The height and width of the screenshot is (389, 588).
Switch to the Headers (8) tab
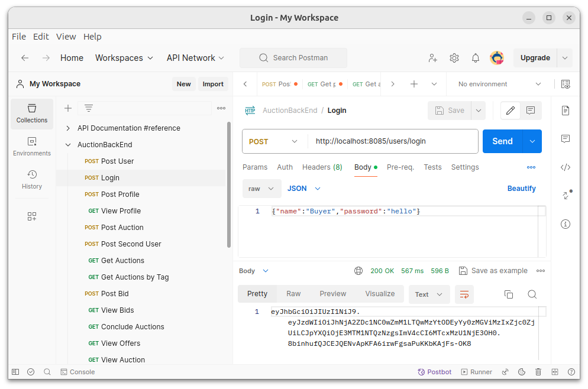322,167
